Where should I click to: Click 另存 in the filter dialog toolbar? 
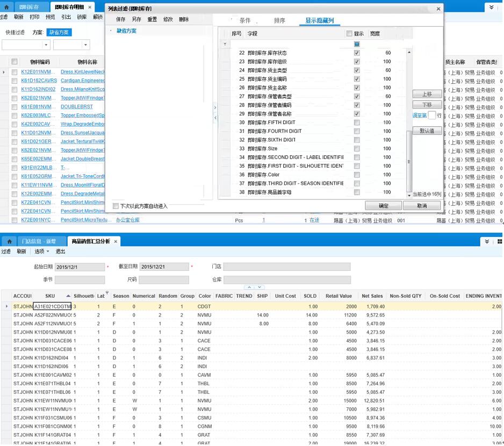coord(136,19)
